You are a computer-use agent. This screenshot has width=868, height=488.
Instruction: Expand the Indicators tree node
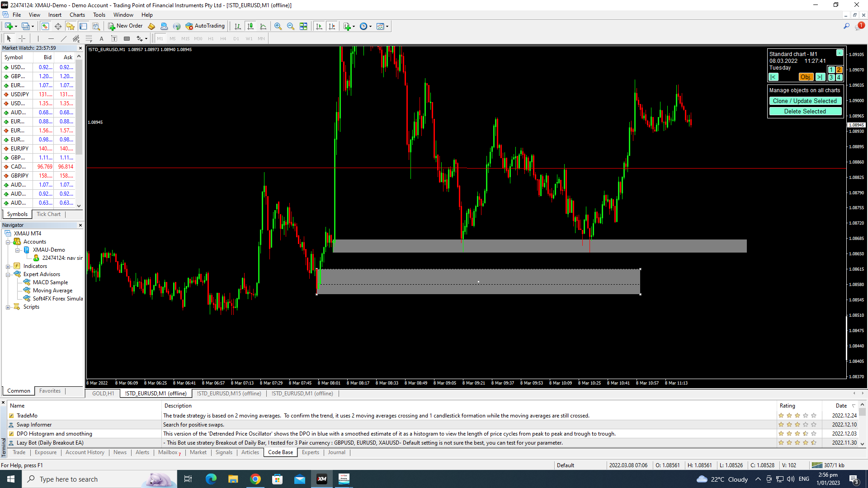point(8,266)
